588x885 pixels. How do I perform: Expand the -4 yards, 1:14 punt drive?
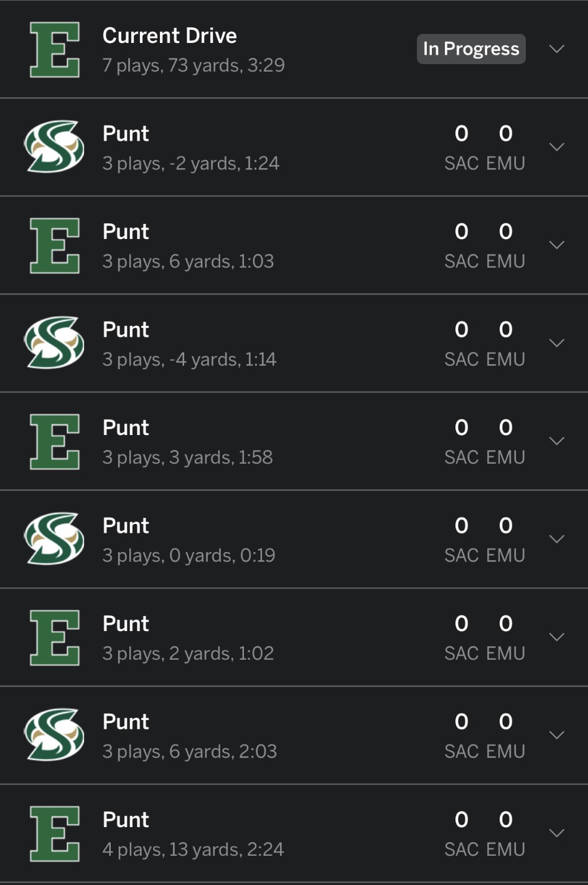coord(557,343)
